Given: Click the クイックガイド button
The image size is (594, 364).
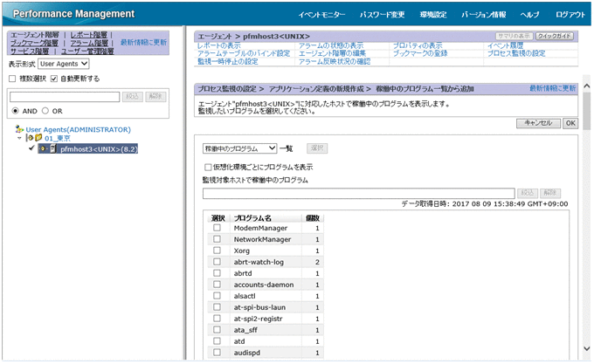Looking at the screenshot, I should pos(555,36).
